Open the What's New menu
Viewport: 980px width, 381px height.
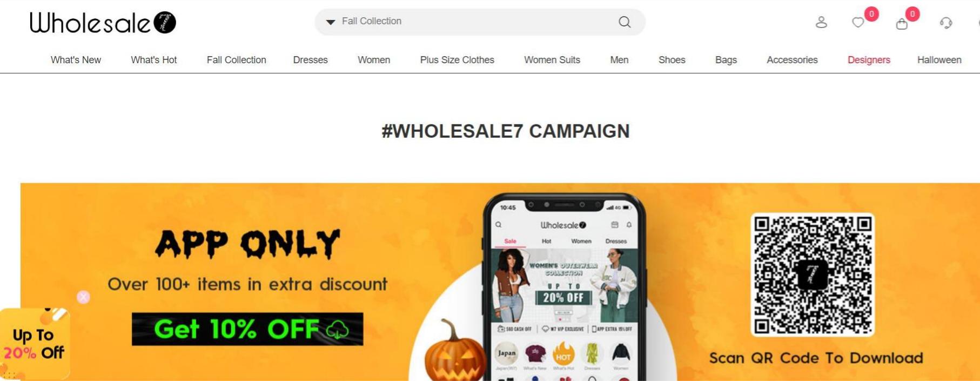tap(76, 60)
